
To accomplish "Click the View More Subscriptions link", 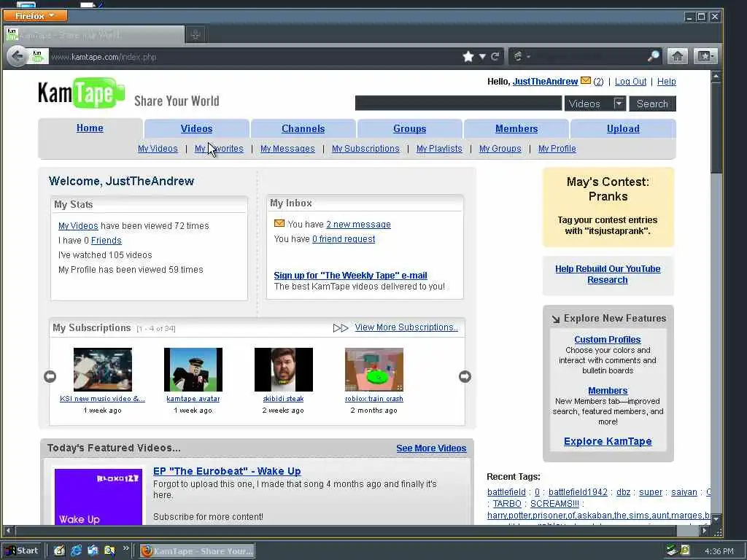I will click(x=406, y=327).
